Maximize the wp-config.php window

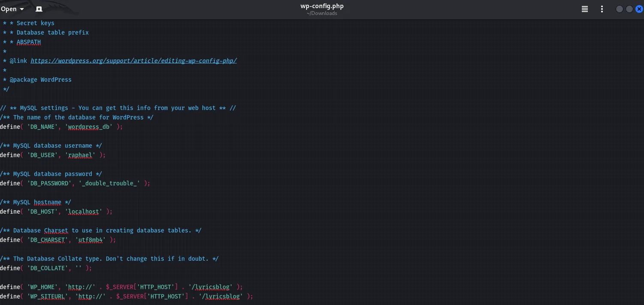point(629,9)
